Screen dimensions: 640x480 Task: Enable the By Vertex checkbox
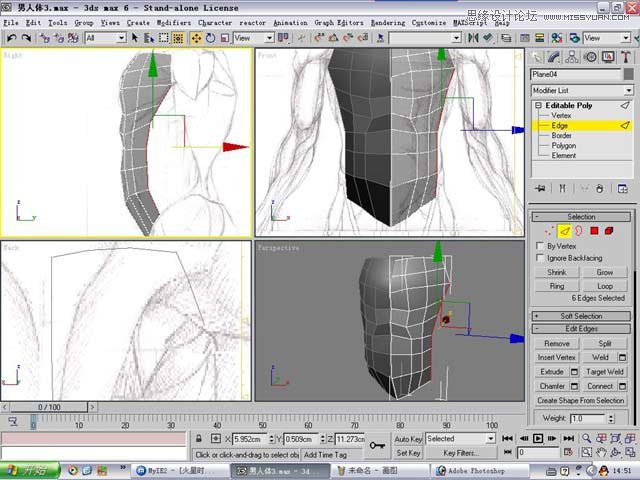[x=540, y=245]
